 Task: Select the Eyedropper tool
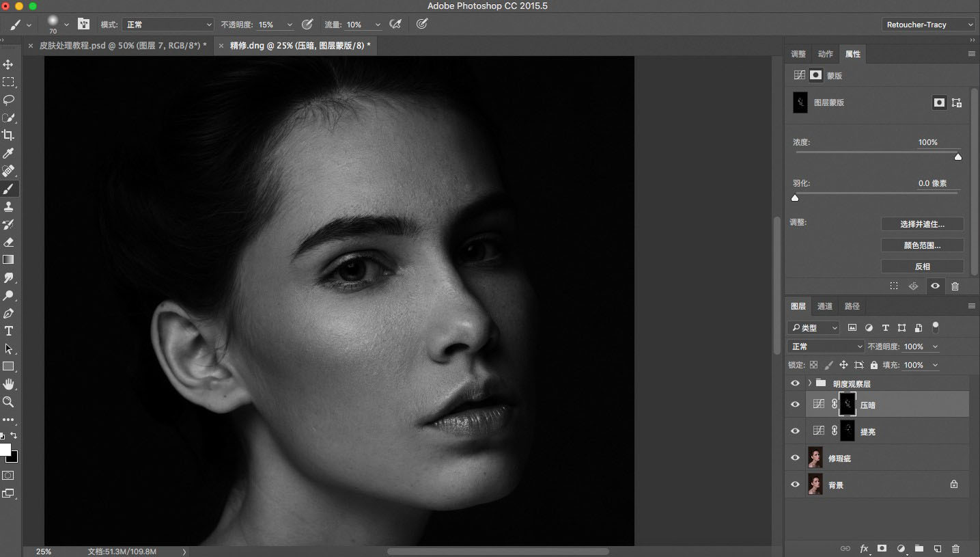[8, 153]
